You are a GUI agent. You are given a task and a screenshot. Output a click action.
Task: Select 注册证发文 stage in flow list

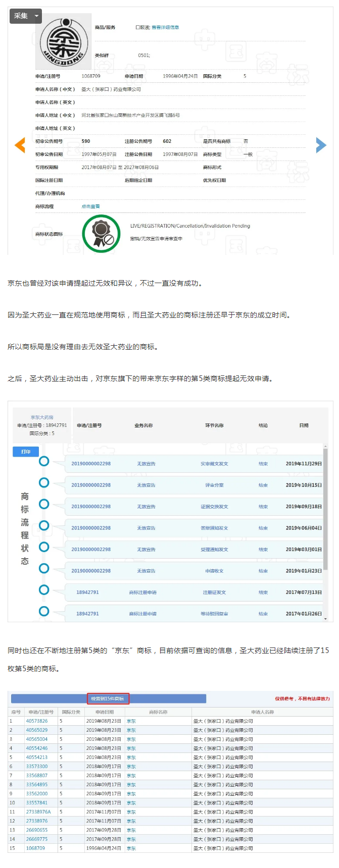tap(214, 592)
